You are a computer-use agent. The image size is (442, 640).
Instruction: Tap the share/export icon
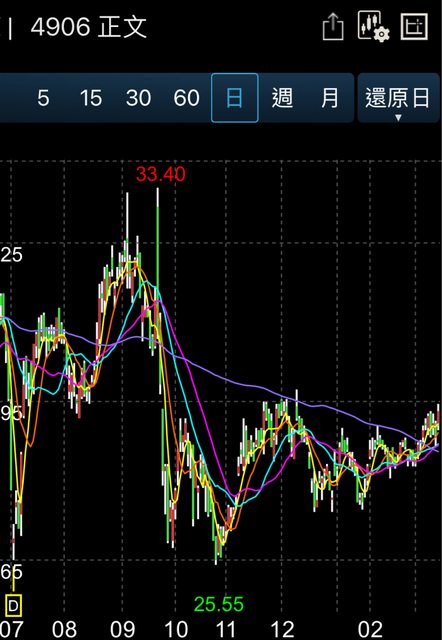coord(333,27)
